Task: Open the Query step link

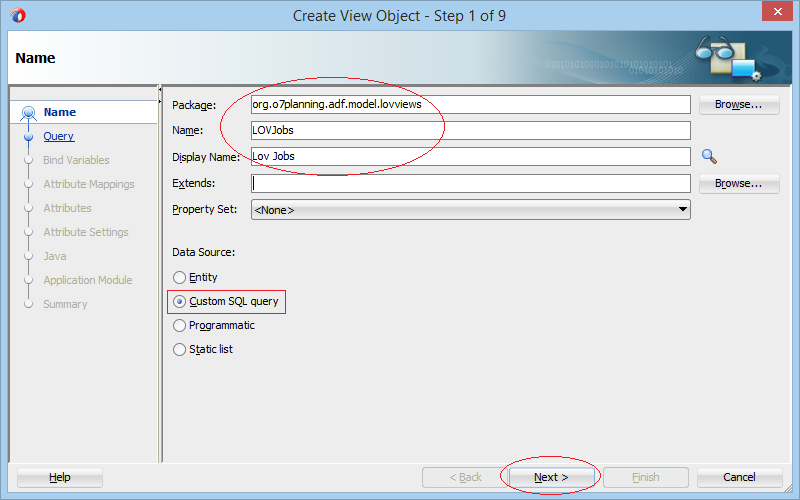Action: coord(59,136)
